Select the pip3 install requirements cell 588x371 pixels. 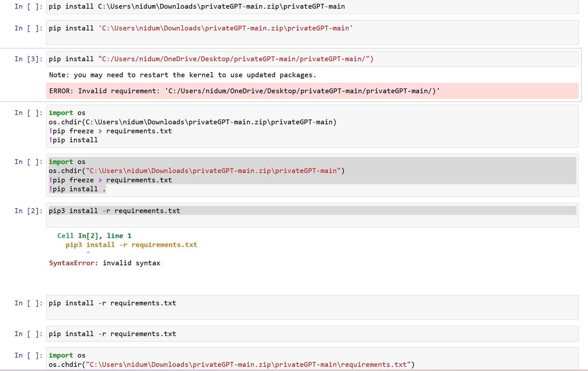tap(114, 210)
